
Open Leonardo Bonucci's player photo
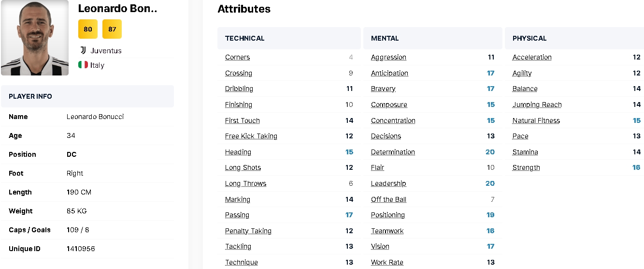click(x=35, y=38)
